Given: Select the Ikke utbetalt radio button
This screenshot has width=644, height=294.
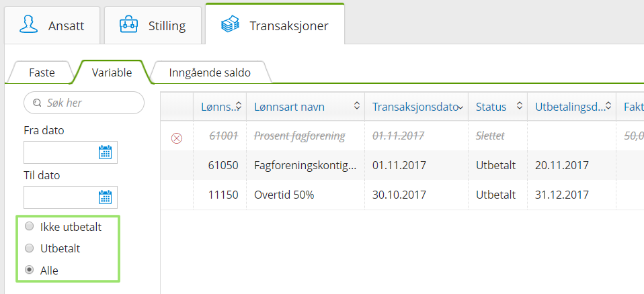Looking at the screenshot, I should point(29,226).
